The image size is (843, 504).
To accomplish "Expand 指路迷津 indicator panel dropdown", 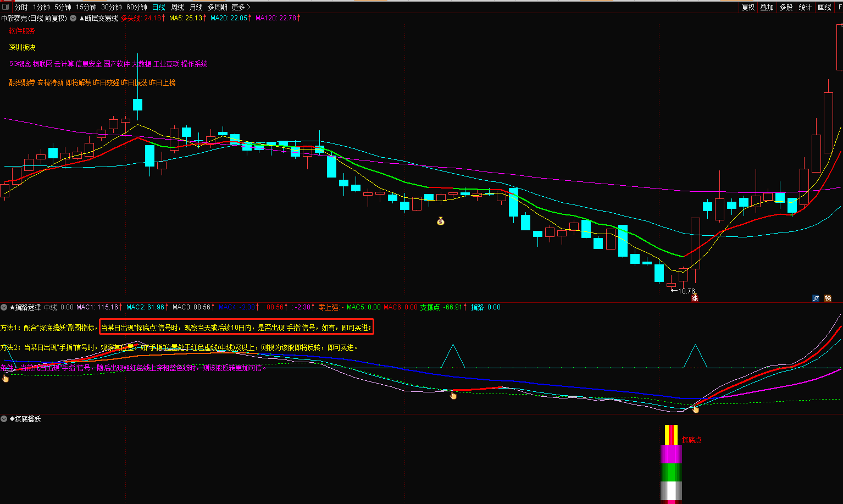I will coord(4,307).
